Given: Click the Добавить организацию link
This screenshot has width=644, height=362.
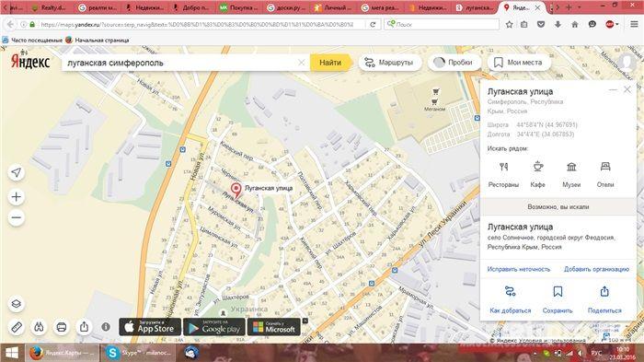Looking at the screenshot, I should pyautogui.click(x=596, y=269).
